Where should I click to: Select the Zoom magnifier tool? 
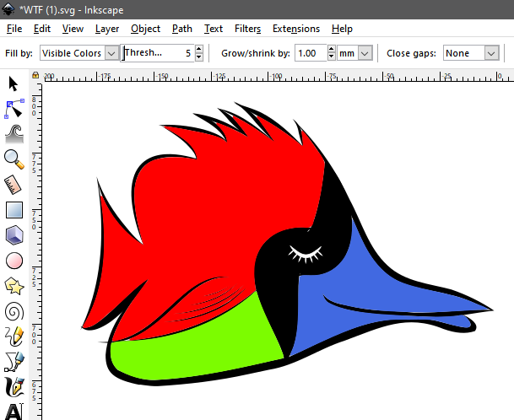[14, 158]
